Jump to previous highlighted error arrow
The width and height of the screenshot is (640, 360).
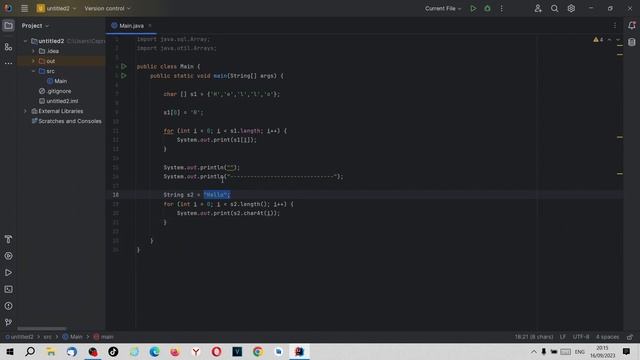click(x=609, y=40)
